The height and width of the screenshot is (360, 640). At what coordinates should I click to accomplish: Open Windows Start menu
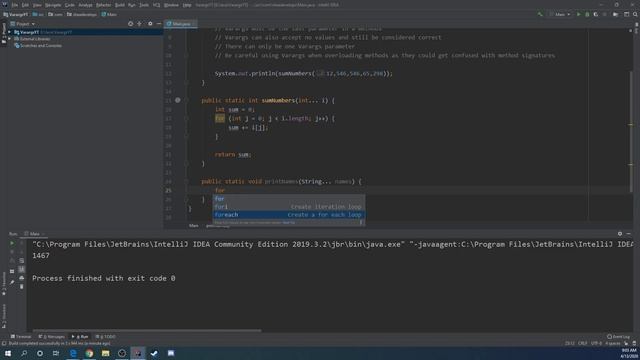coord(8,353)
